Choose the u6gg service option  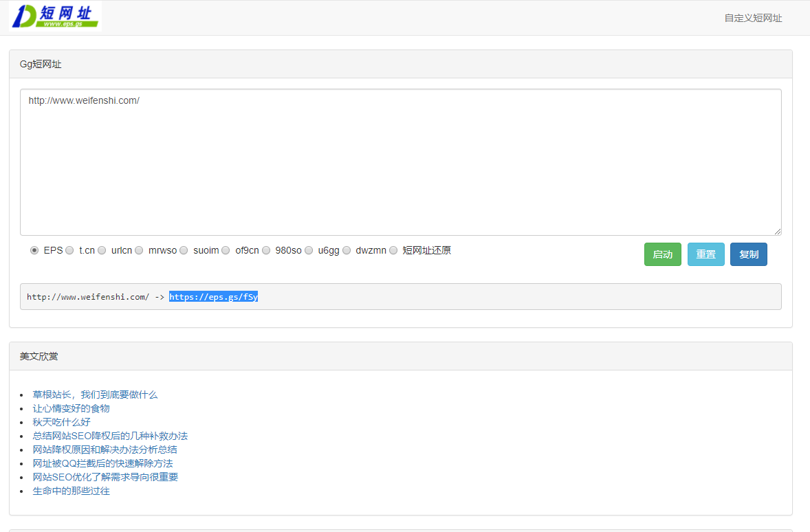tap(309, 250)
